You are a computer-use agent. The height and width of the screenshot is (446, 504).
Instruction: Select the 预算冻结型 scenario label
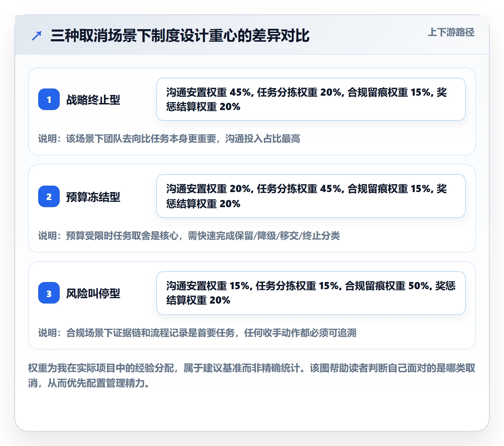[x=93, y=197]
